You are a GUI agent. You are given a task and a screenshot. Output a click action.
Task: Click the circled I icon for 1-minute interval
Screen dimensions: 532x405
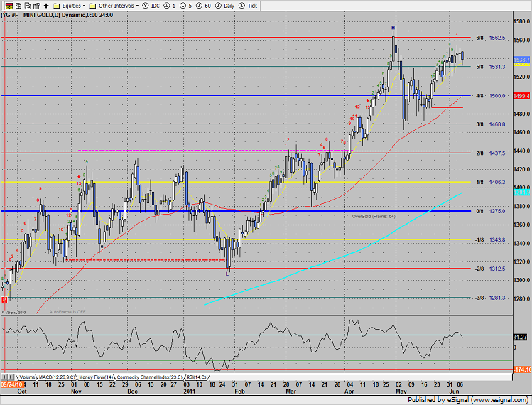pyautogui.click(x=167, y=6)
